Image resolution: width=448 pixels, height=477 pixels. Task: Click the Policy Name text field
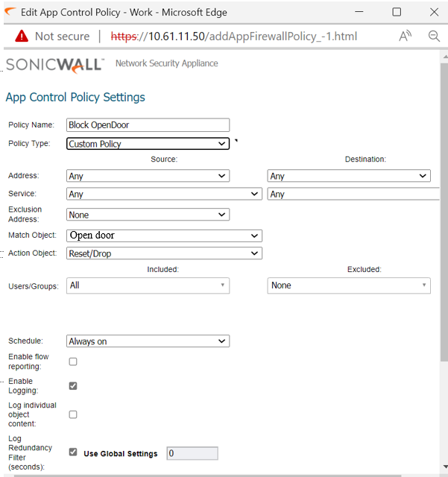click(x=148, y=125)
